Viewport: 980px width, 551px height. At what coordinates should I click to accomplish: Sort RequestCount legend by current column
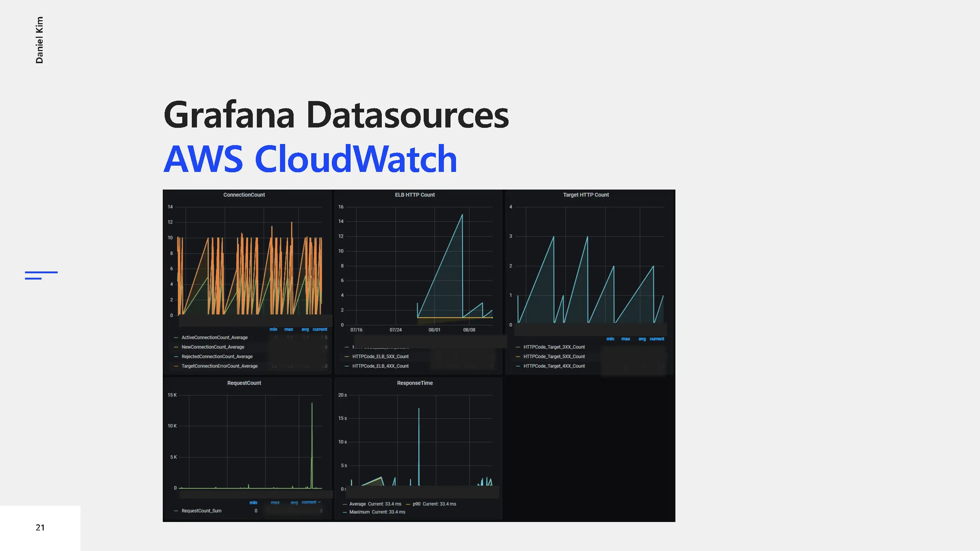click(x=309, y=502)
